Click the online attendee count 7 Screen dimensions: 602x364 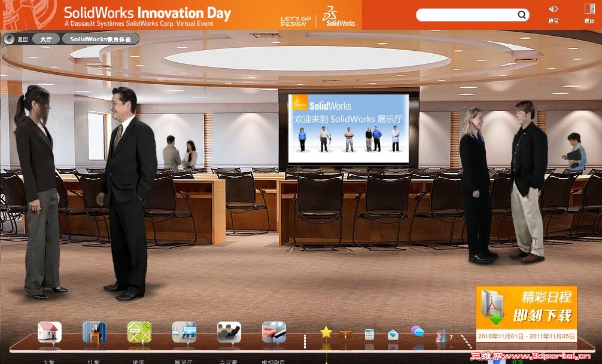coord(451,338)
